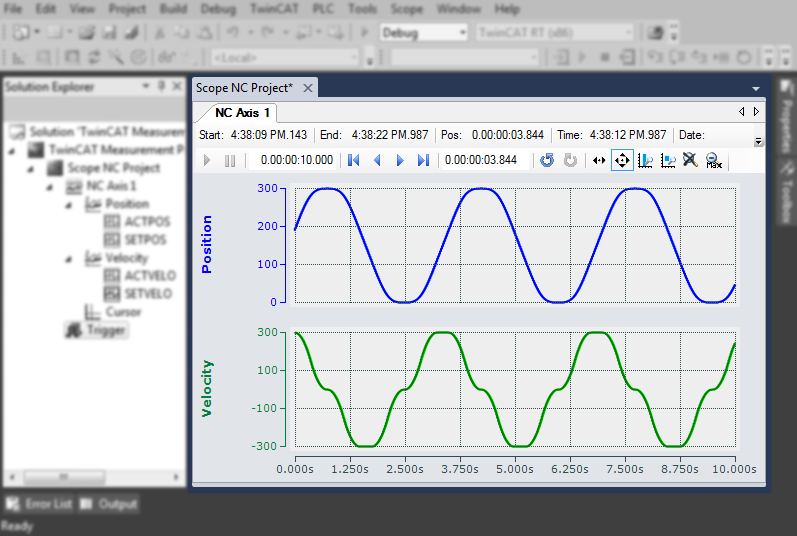Open the Error List panel

click(39, 504)
